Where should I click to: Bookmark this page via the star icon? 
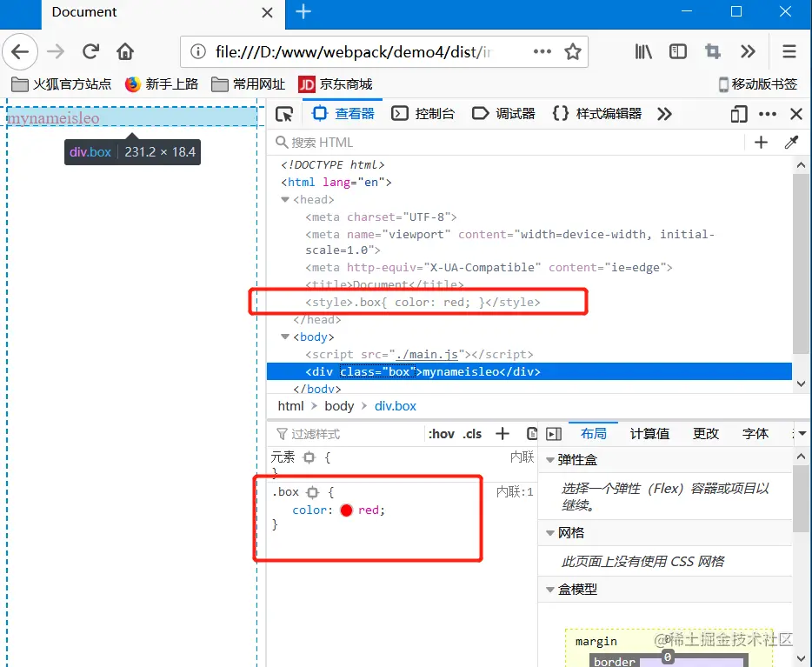point(573,52)
